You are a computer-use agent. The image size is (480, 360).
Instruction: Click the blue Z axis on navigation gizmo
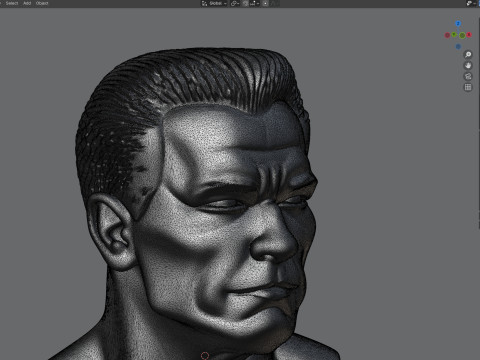pyautogui.click(x=458, y=23)
